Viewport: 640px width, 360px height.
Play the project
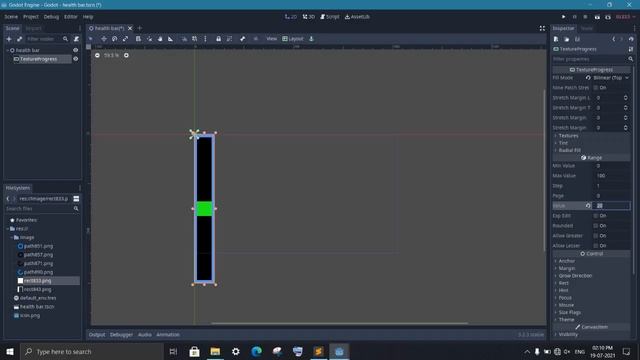(564, 17)
